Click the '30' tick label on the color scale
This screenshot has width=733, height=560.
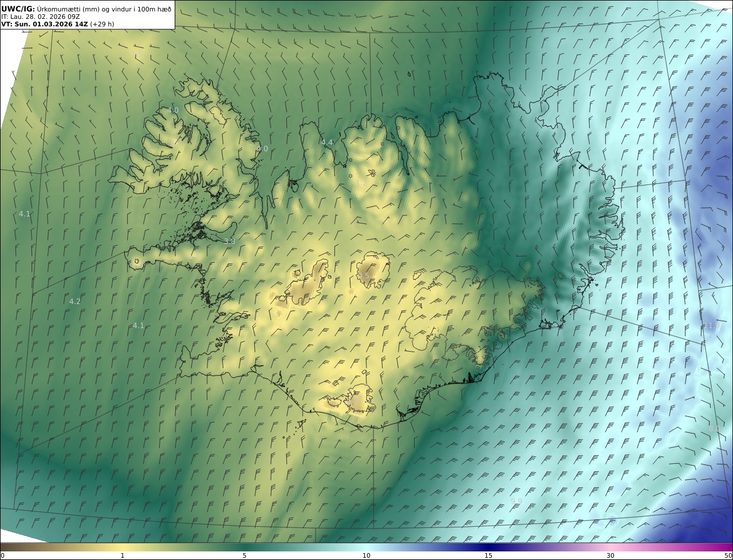coord(610,555)
